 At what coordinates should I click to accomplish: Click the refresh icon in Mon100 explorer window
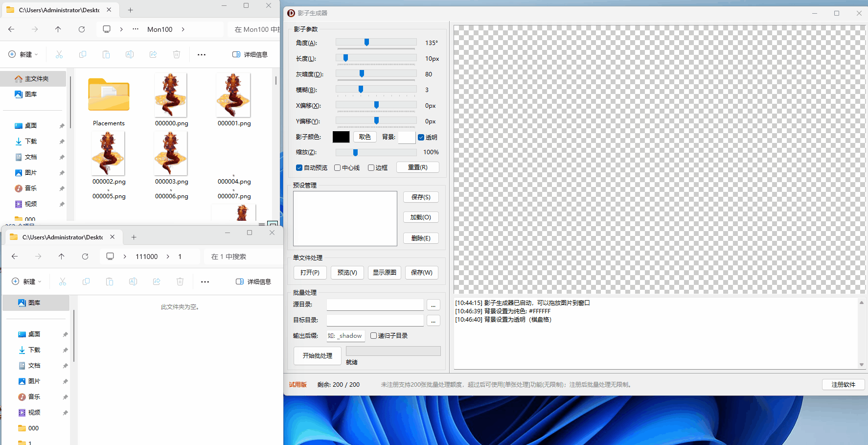pyautogui.click(x=82, y=29)
